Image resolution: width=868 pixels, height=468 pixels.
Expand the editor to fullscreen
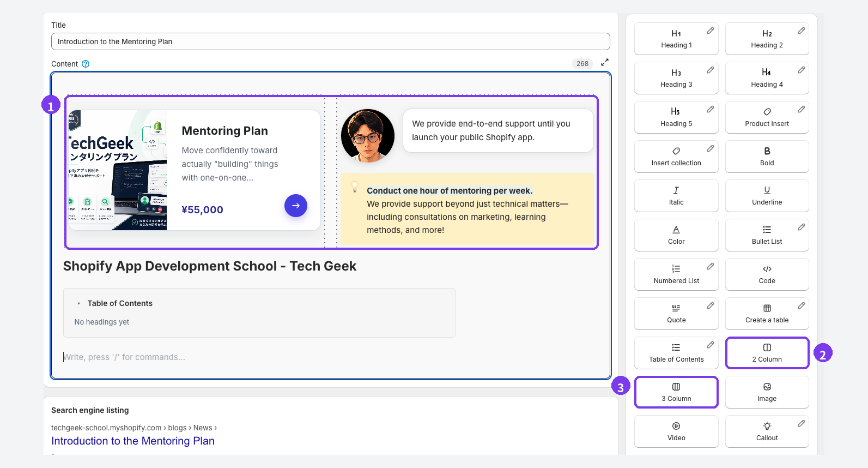pyautogui.click(x=605, y=63)
